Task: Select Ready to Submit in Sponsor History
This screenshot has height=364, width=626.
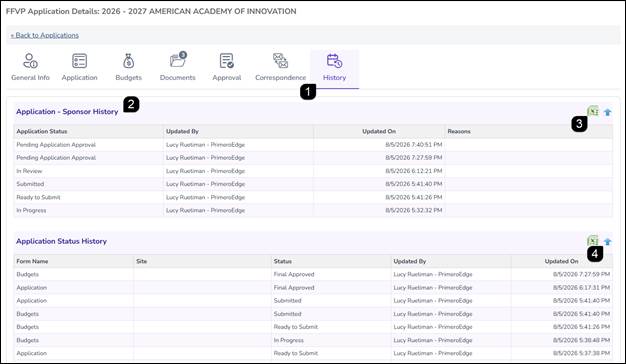Action: pyautogui.click(x=38, y=197)
